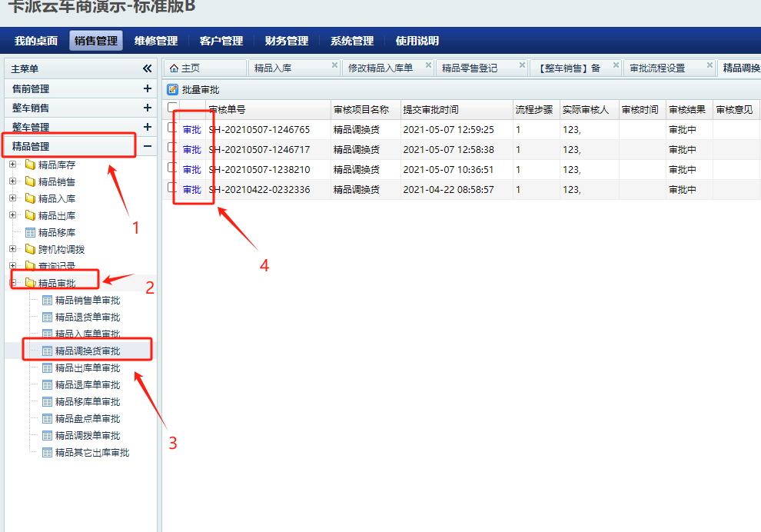
Task: Click the 精品移库 table icon
Action: (x=30, y=232)
